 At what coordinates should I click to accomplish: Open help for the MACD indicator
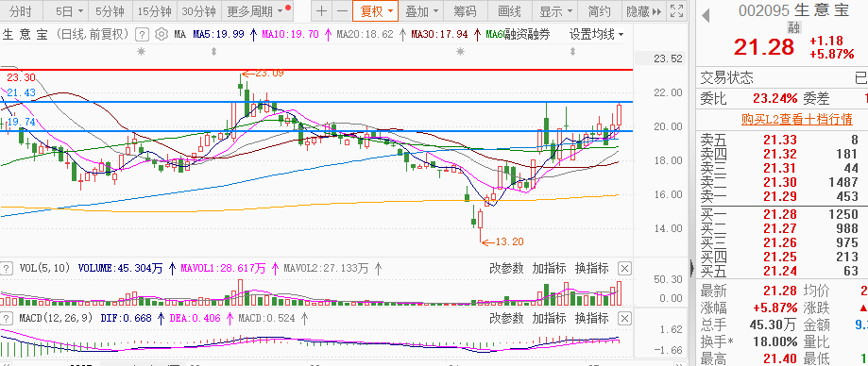click(x=6, y=319)
